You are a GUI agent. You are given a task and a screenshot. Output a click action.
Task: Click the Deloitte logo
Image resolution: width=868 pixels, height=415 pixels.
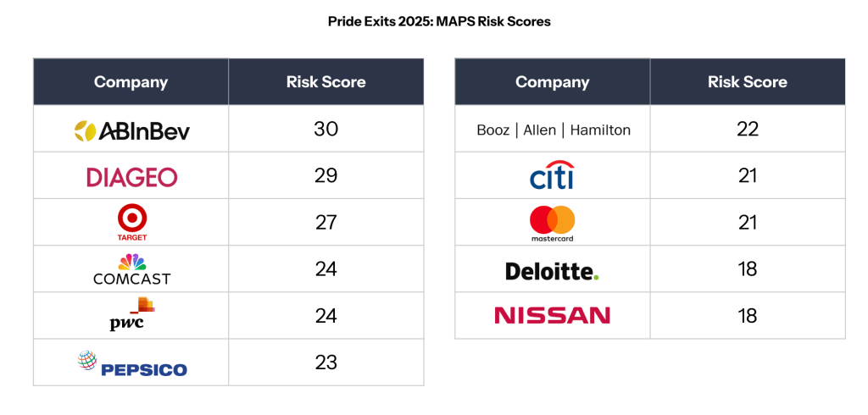tap(552, 270)
